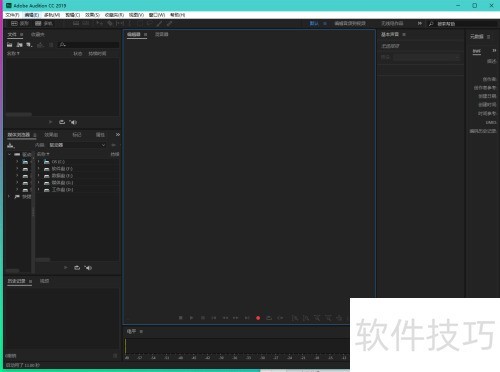This screenshot has height=372, width=500.
Task: Select the Slip tool in the toolbar
Action: click(120, 23)
